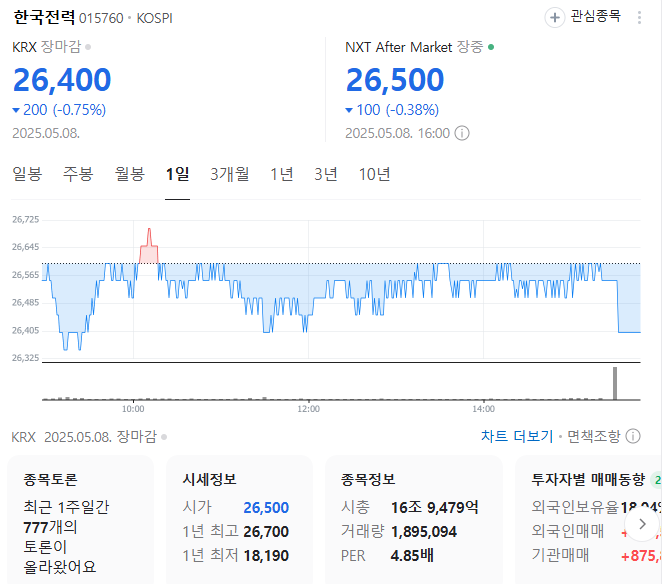The height and width of the screenshot is (584, 663).
Task: Open the 종목토론 card
Action: point(80,520)
